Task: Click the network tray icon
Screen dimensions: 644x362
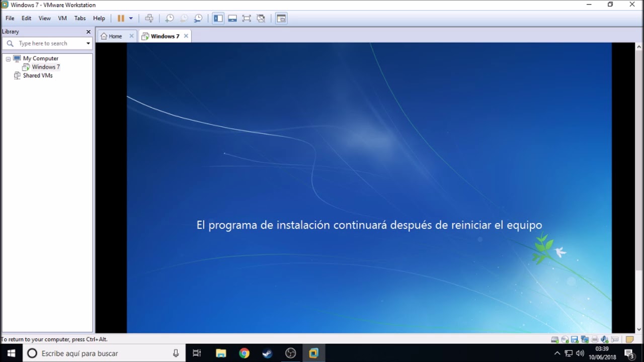Action: coord(569,353)
